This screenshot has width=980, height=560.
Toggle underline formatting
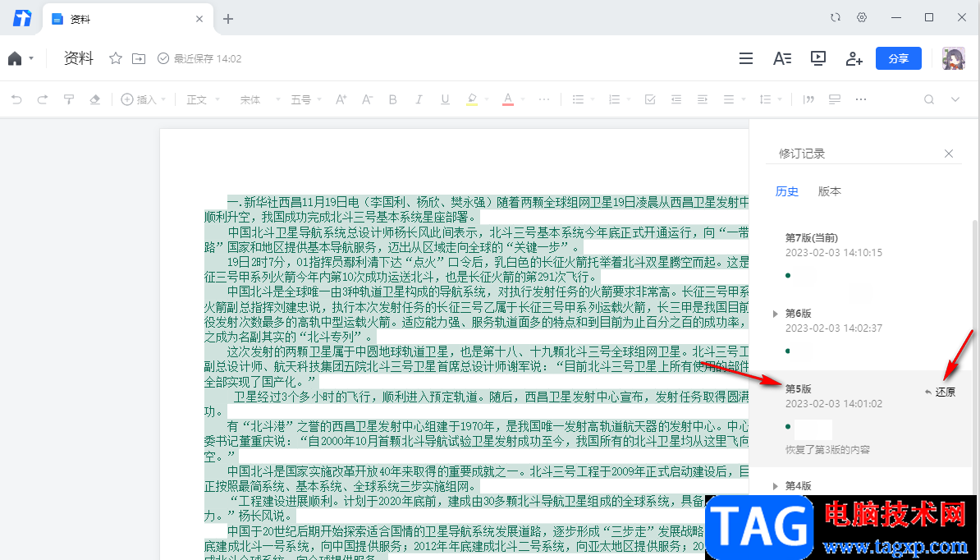coord(445,99)
